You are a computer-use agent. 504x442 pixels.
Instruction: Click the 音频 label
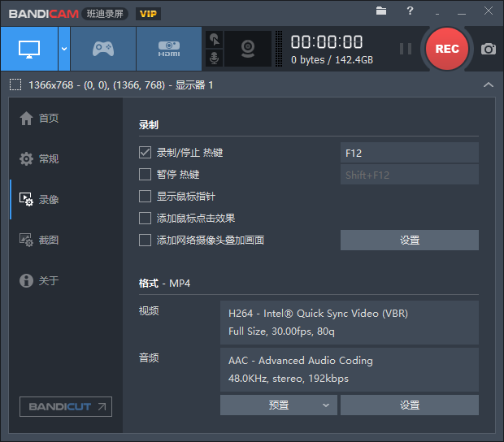point(149,357)
